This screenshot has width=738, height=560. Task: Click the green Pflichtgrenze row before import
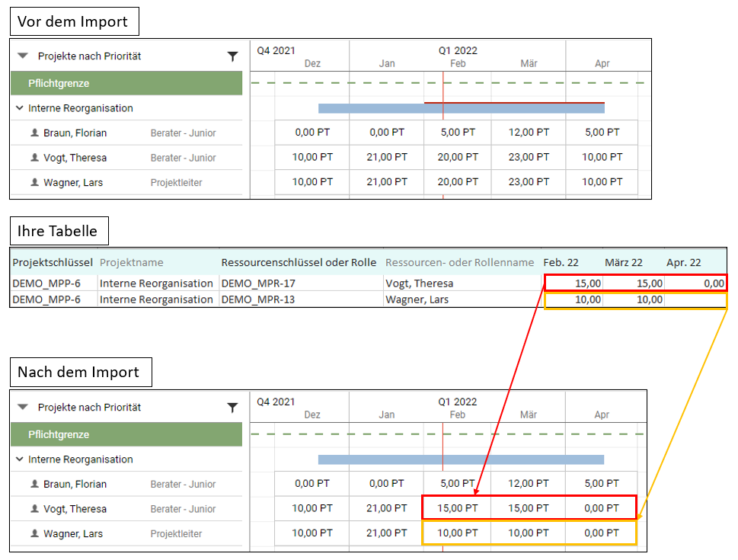tap(126, 83)
